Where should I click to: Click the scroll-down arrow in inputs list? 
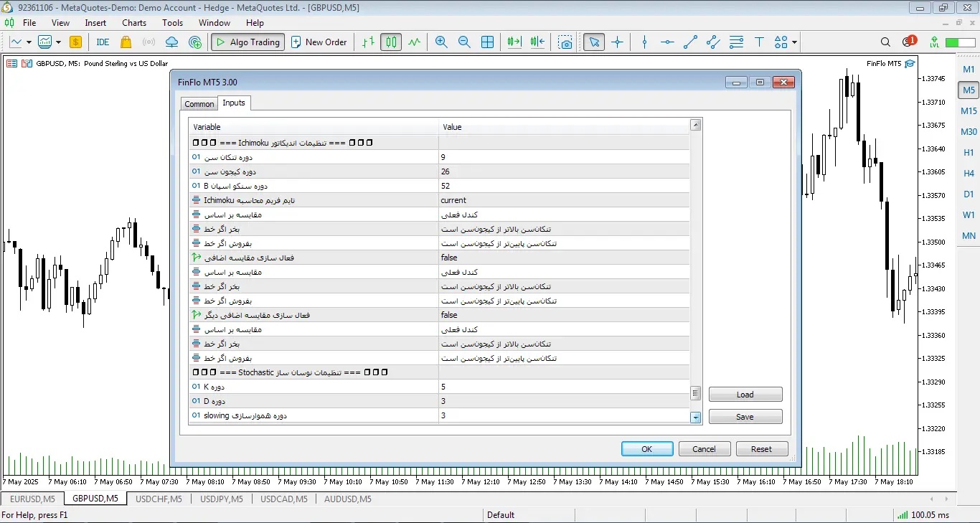pos(695,417)
